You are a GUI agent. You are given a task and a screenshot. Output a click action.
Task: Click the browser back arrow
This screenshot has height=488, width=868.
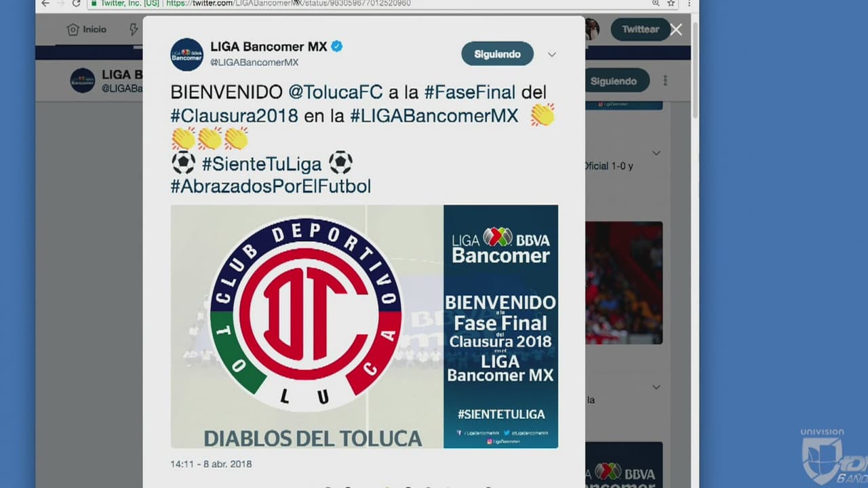pyautogui.click(x=46, y=3)
